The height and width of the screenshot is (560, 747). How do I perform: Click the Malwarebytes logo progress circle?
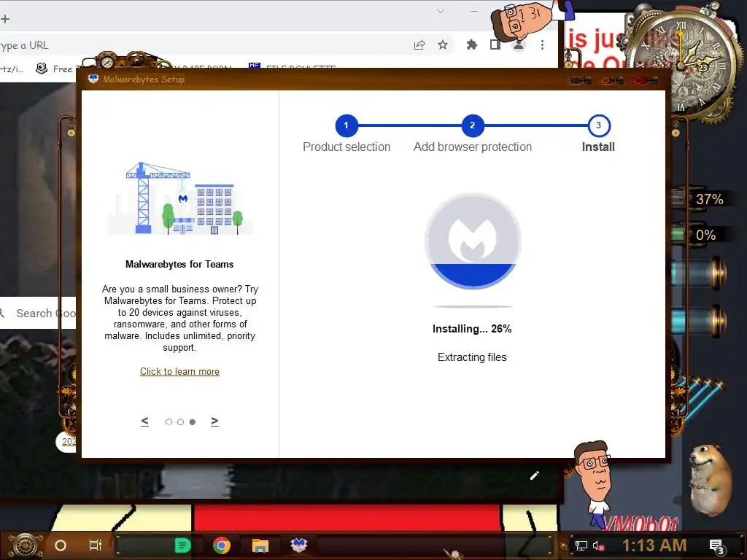[x=473, y=241]
